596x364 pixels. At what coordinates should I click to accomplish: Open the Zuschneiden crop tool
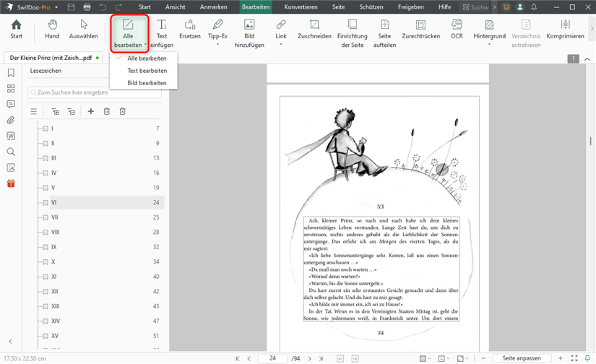coord(314,30)
